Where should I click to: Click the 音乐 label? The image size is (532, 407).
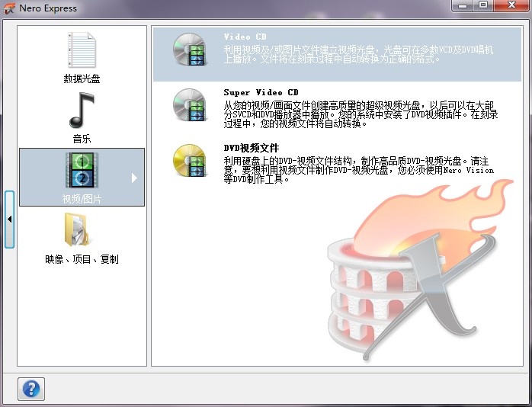tap(82, 139)
